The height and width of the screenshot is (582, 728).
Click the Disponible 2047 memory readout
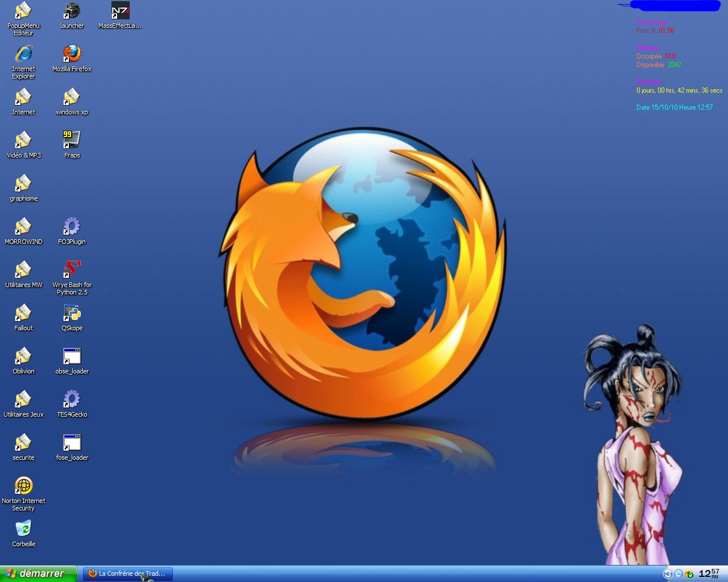pyautogui.click(x=659, y=65)
